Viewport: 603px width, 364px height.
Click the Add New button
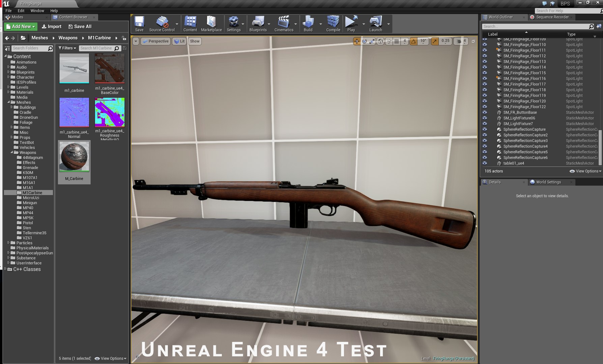[x=21, y=27]
